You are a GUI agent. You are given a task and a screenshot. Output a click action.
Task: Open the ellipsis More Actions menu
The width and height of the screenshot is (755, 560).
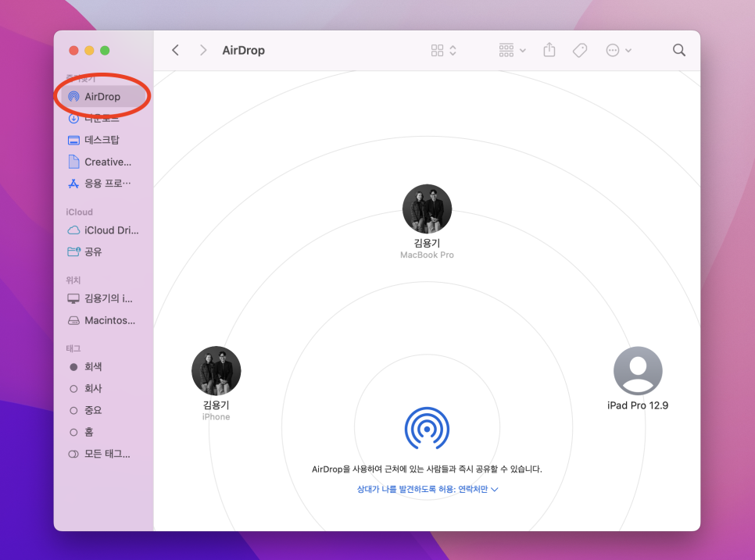pos(618,50)
